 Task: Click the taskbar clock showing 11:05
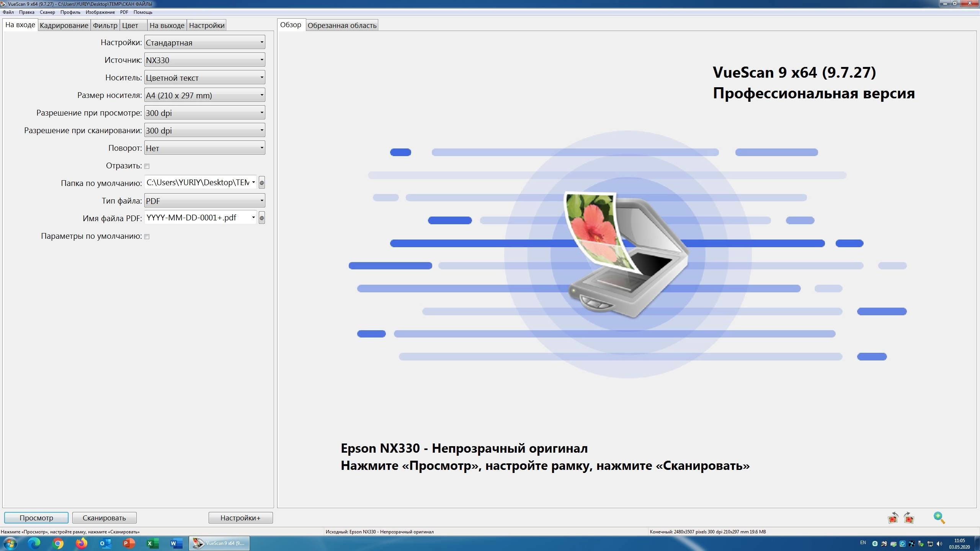tap(959, 544)
